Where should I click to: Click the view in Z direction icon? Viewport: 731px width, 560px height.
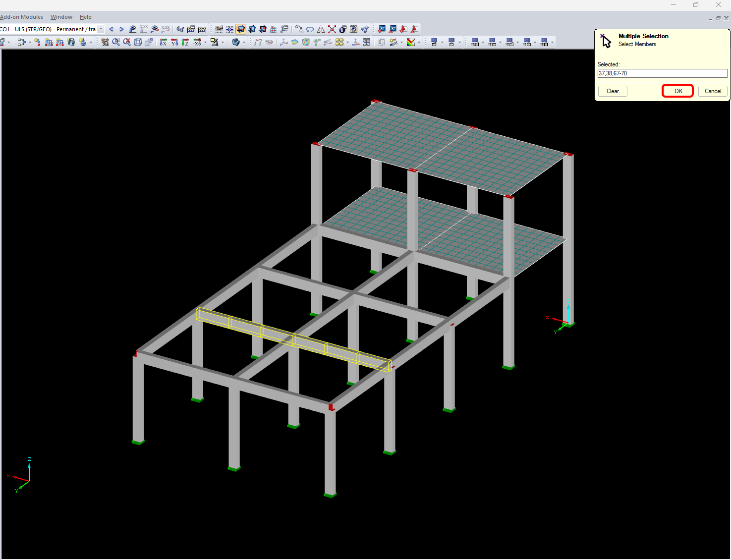(x=185, y=42)
